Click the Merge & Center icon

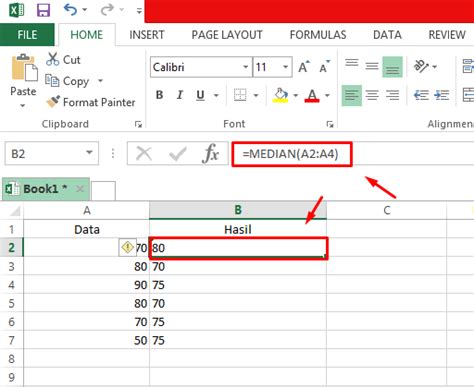click(468, 95)
